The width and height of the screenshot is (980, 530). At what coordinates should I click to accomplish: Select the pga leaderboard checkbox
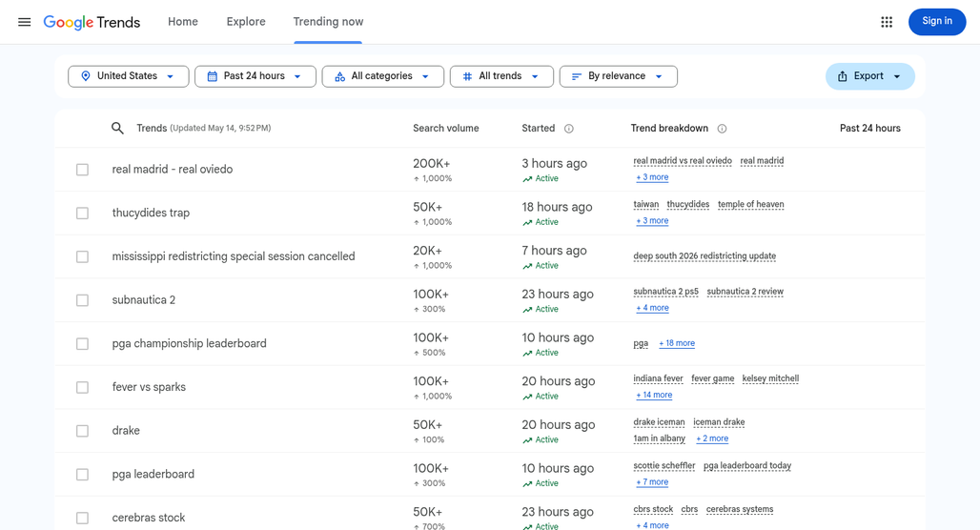83,475
